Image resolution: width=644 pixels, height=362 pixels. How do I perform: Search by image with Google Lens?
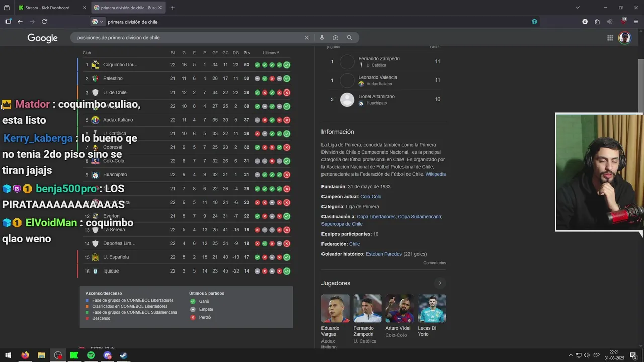point(336,38)
